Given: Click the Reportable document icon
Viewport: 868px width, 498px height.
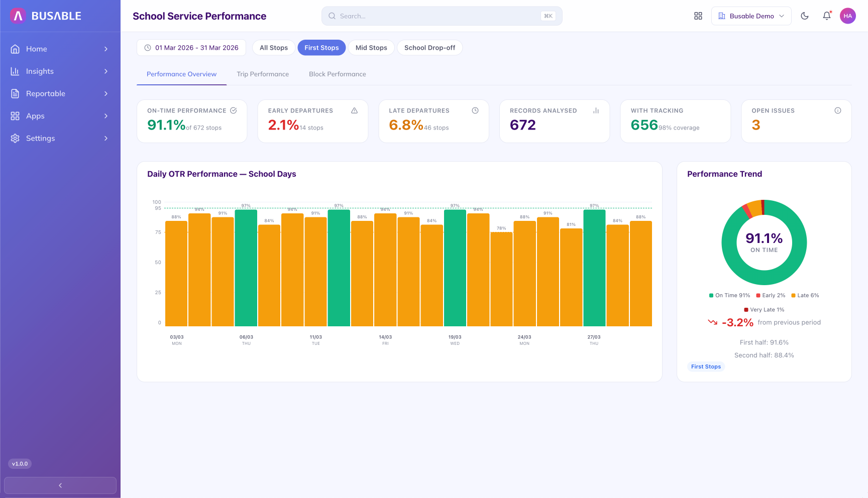Looking at the screenshot, I should tap(15, 93).
